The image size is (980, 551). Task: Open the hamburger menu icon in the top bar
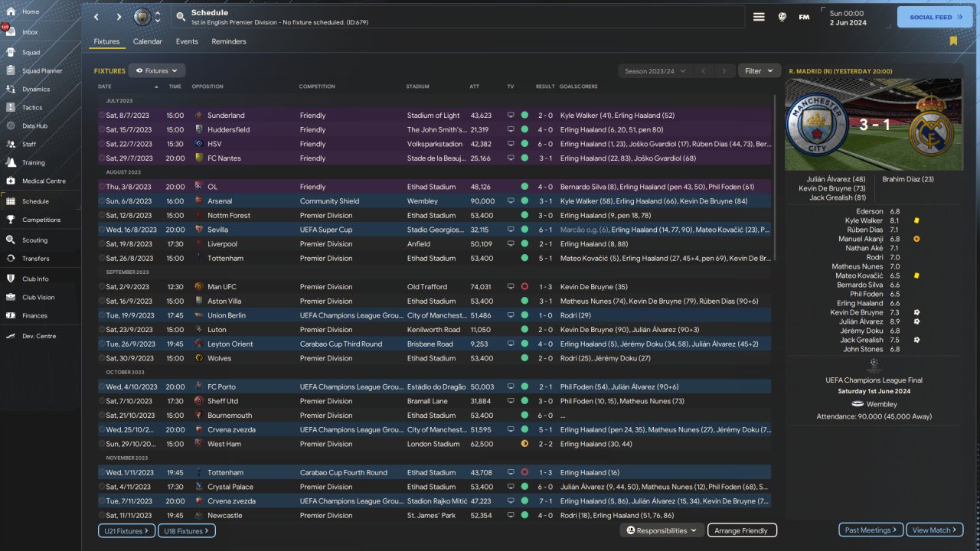pyautogui.click(x=759, y=17)
